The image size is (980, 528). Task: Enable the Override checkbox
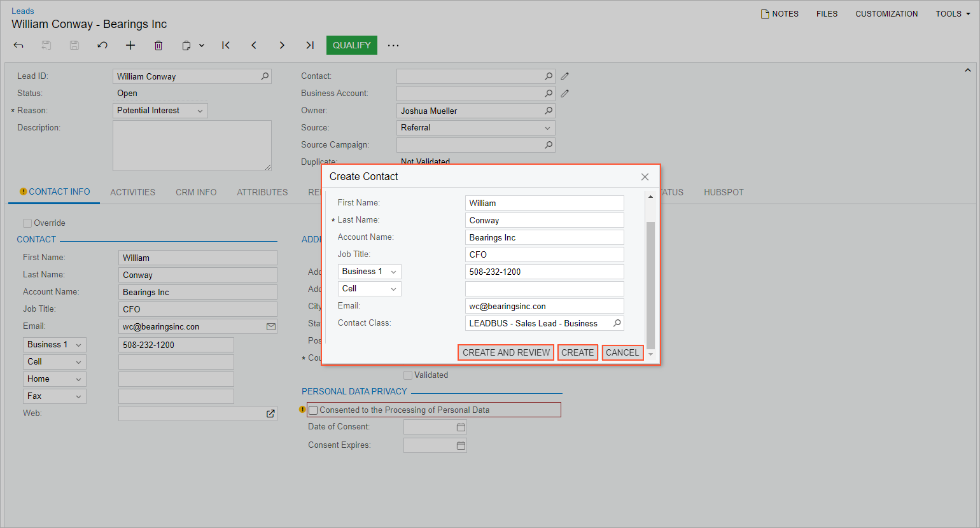[x=27, y=223]
